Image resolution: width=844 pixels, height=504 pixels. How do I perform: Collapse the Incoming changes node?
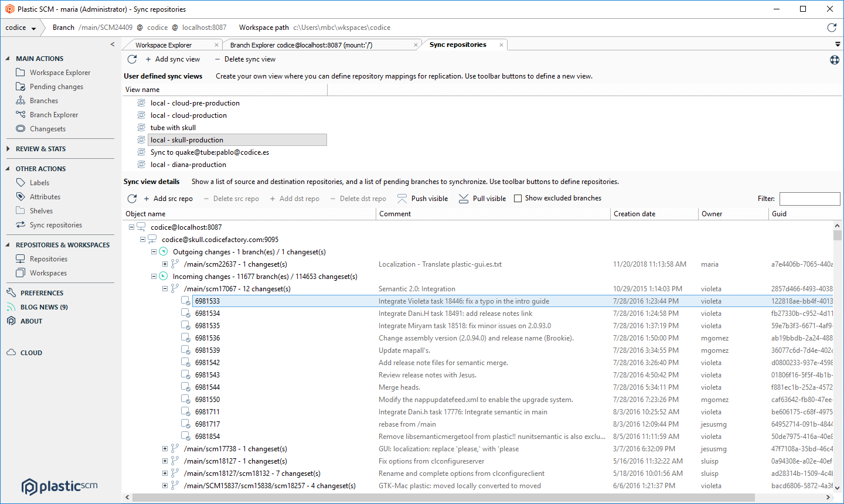pos(154,277)
